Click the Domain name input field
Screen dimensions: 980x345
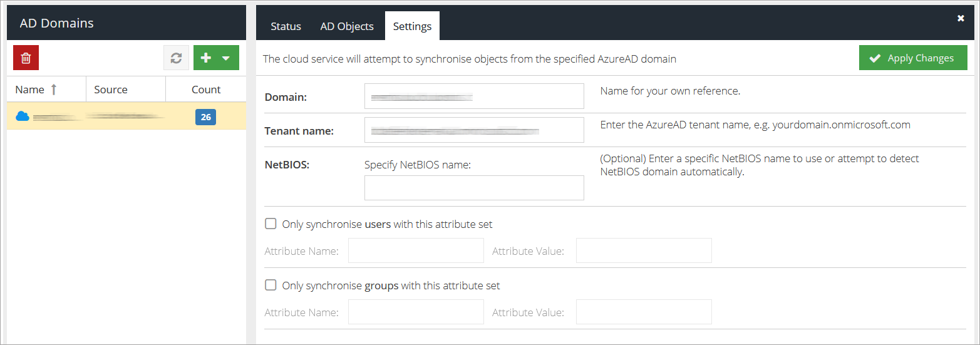point(474,96)
